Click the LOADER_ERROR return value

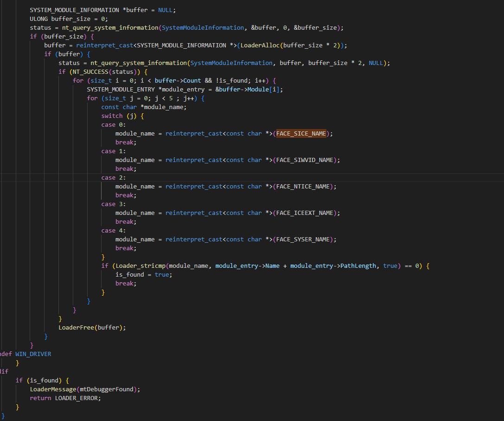click(x=77, y=398)
